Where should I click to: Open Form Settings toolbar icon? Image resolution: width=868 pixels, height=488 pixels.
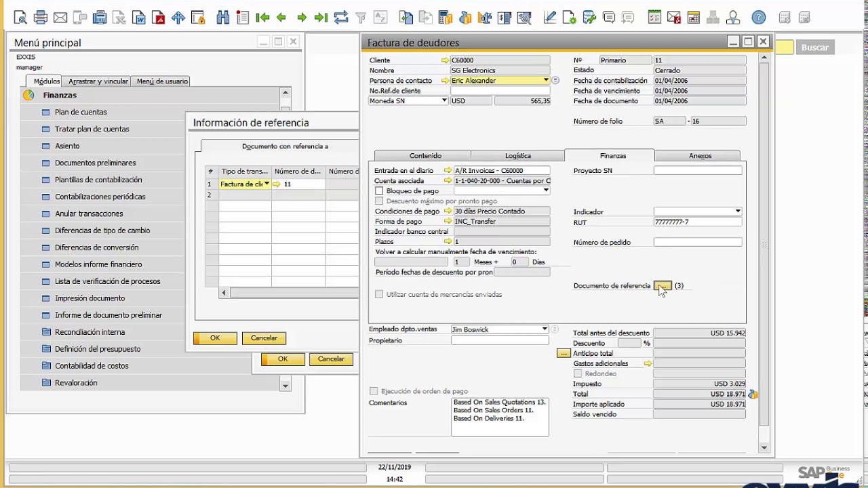pyautogui.click(x=570, y=18)
